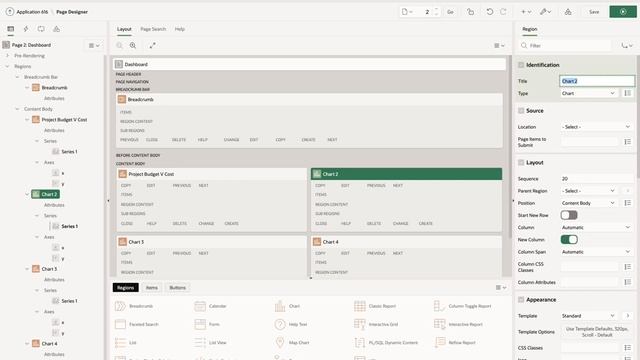Pick the Help Text region type
Viewport: 640px width, 360px height.
[291, 324]
